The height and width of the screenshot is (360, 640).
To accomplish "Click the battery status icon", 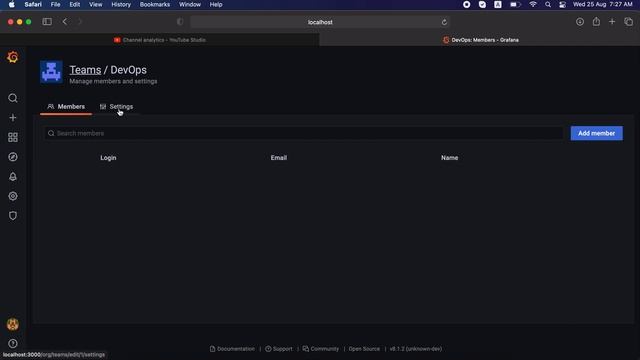I will tap(515, 4).
